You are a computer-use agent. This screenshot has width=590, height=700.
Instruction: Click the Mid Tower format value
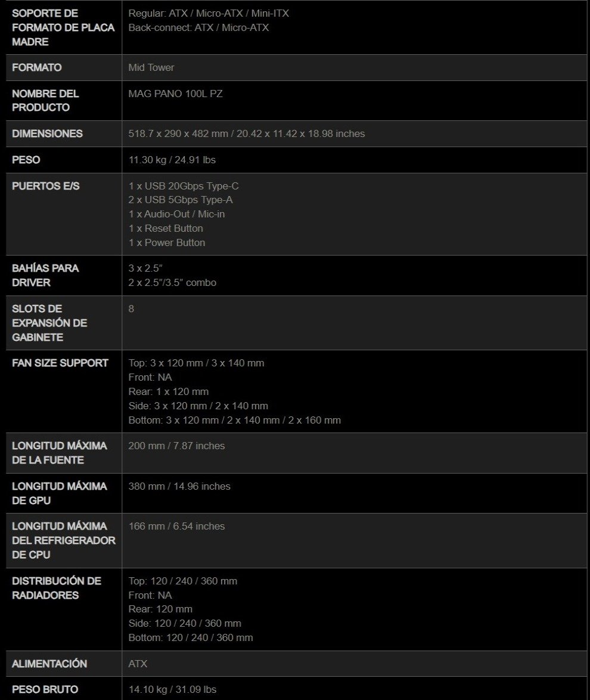coord(151,67)
